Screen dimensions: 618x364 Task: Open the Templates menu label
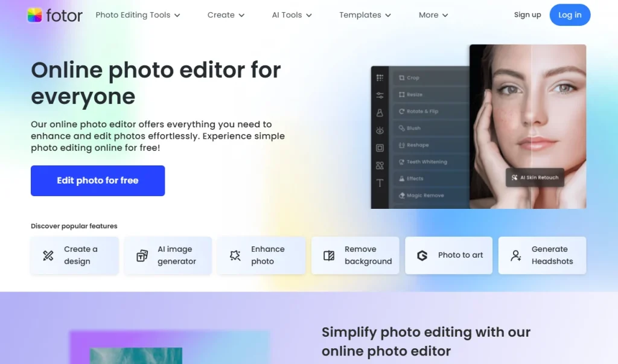click(x=360, y=15)
